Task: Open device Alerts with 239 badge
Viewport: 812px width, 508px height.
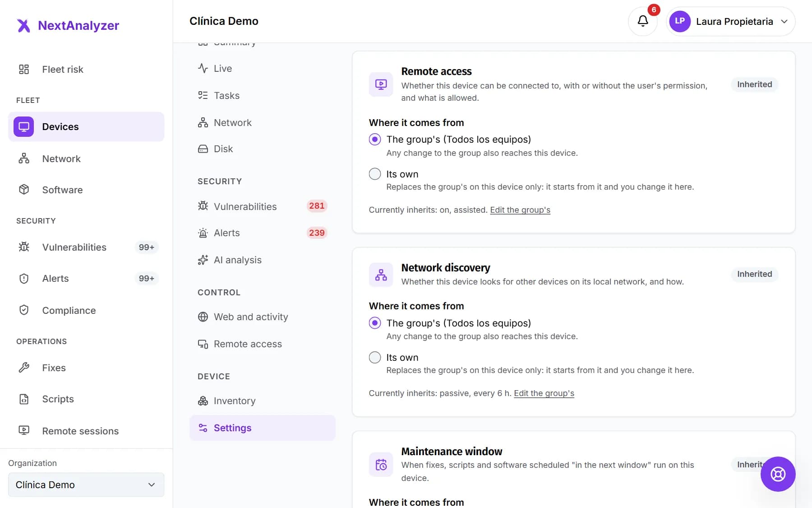Action: pos(263,233)
